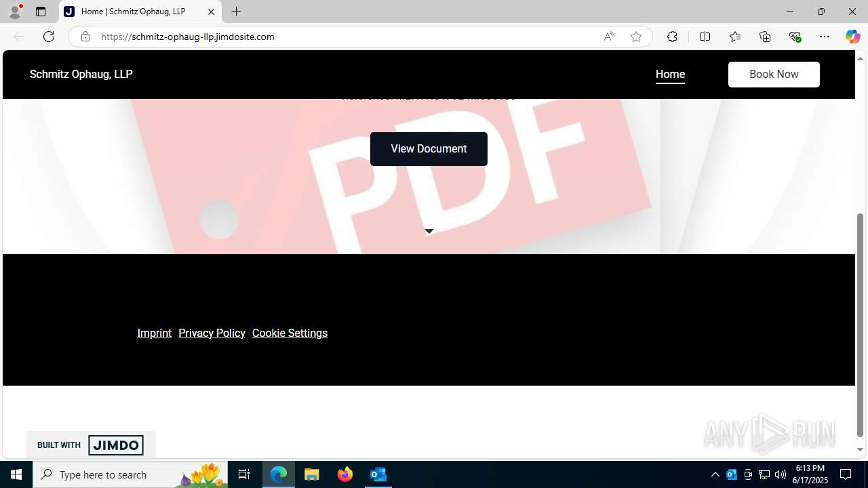
Task: Open a new browser tab
Action: tap(236, 12)
